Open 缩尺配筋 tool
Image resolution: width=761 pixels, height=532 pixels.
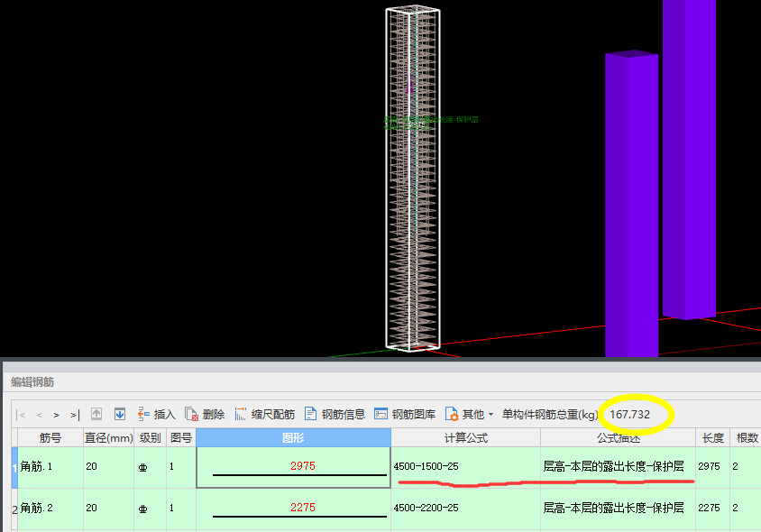pyautogui.click(x=264, y=415)
